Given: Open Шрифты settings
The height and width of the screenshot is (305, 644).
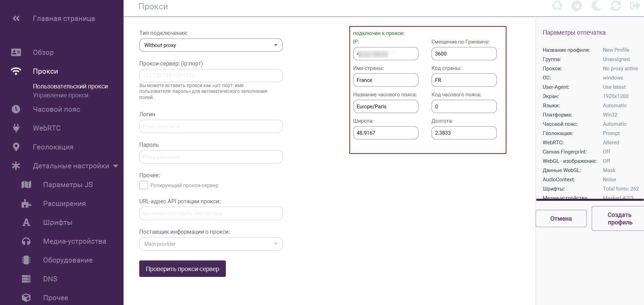Looking at the screenshot, I should [x=57, y=222].
